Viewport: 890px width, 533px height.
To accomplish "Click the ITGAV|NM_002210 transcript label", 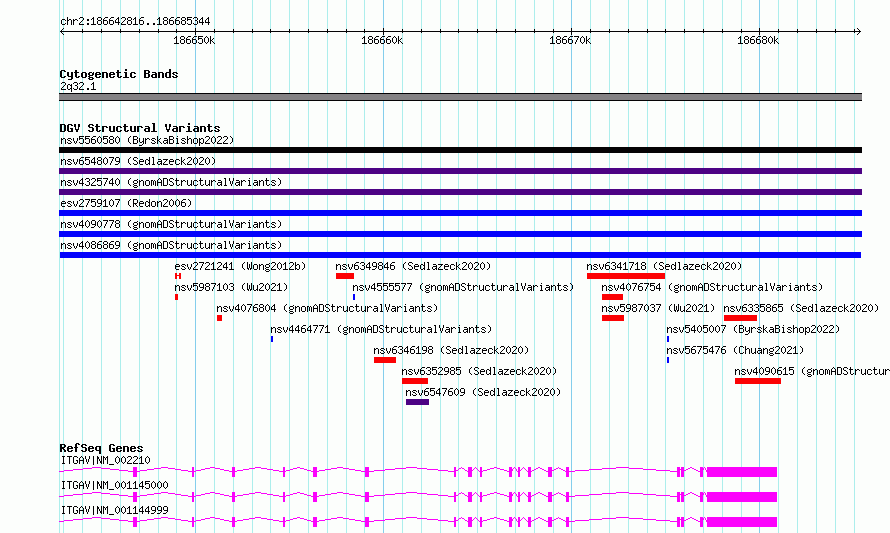I will point(106,460).
